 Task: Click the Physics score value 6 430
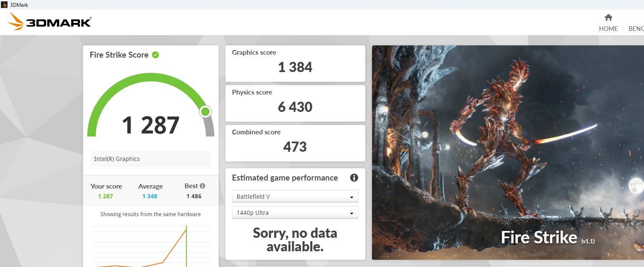click(x=295, y=107)
